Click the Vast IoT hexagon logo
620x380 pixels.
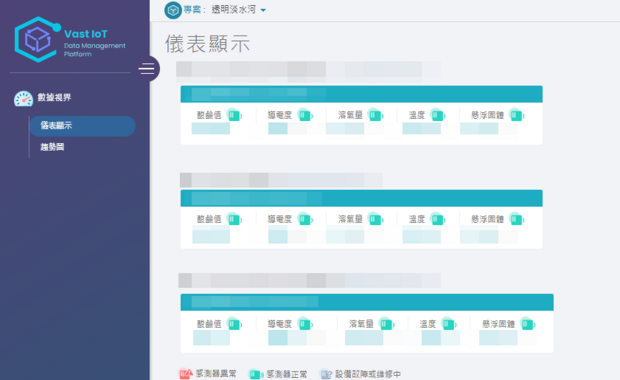click(x=38, y=39)
